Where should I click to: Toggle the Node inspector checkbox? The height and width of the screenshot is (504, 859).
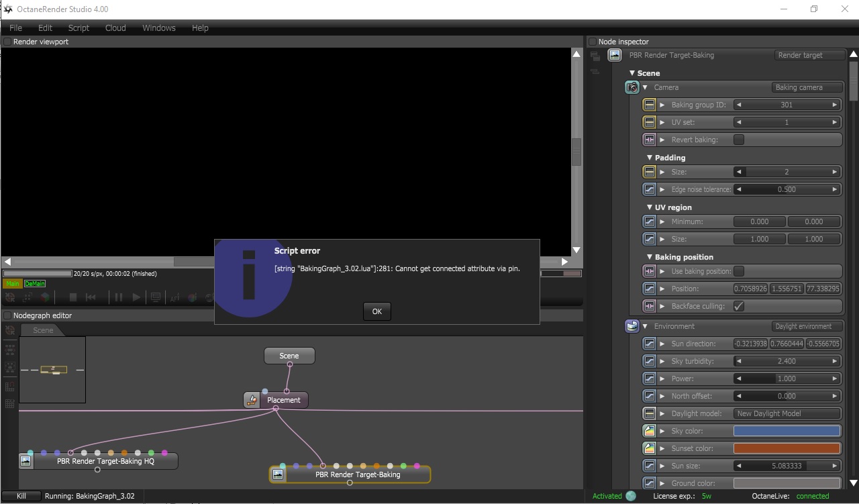[593, 42]
